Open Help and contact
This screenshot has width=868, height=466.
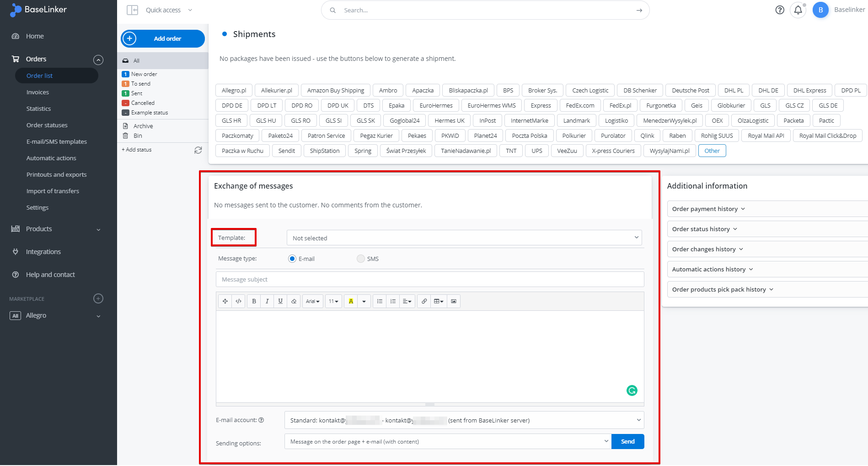click(50, 275)
